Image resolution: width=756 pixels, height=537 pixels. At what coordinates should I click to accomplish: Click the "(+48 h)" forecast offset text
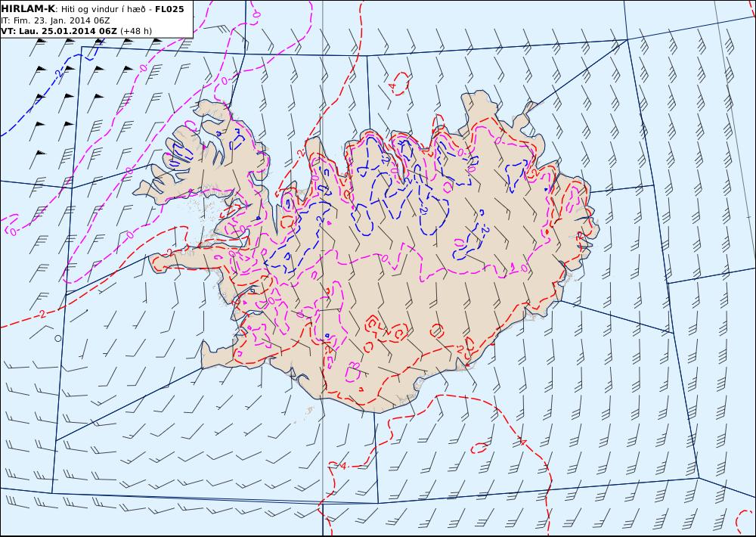(x=136, y=31)
